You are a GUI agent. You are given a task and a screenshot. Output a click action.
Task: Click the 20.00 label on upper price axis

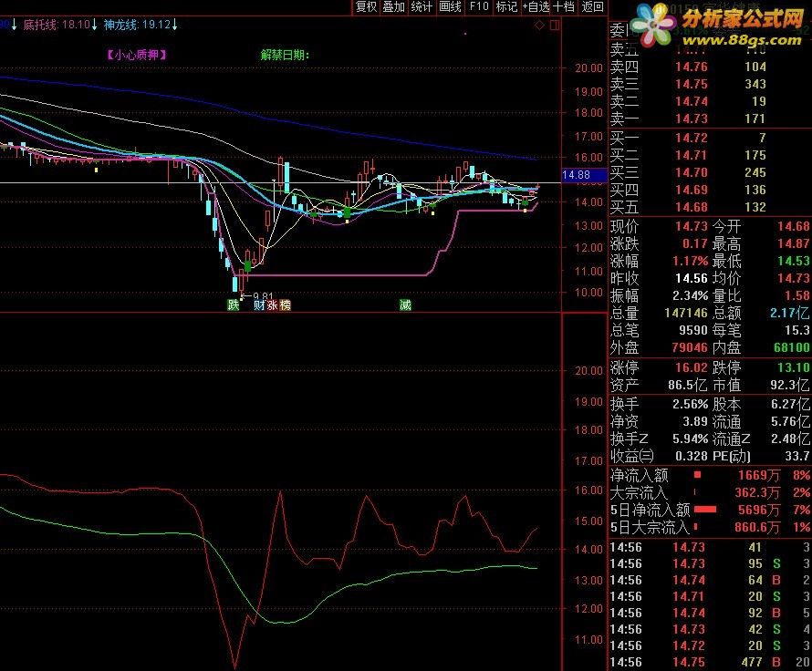click(x=588, y=67)
